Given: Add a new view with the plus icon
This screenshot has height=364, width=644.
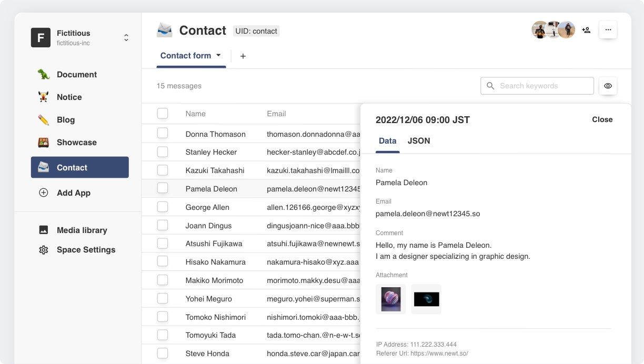Looking at the screenshot, I should point(243,56).
